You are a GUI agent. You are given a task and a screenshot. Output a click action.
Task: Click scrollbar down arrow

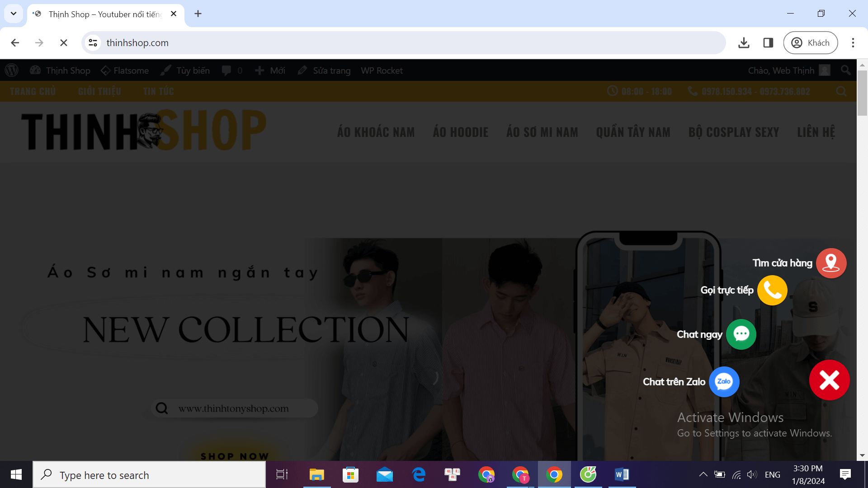862,455
